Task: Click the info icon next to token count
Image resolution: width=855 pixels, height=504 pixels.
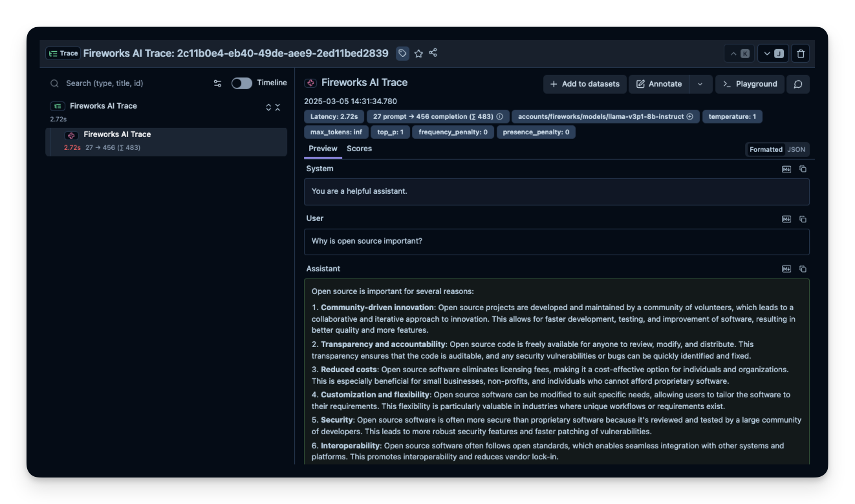Action: coord(499,117)
